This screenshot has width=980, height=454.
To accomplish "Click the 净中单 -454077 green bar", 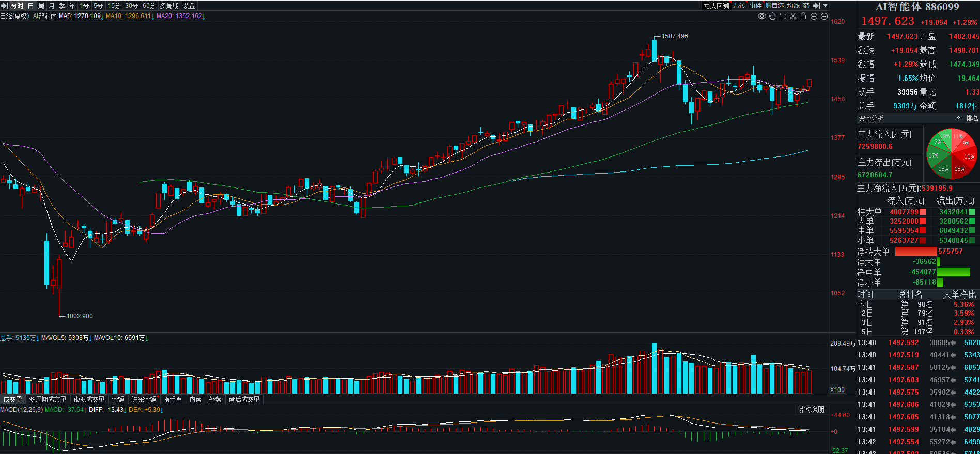I will (954, 272).
